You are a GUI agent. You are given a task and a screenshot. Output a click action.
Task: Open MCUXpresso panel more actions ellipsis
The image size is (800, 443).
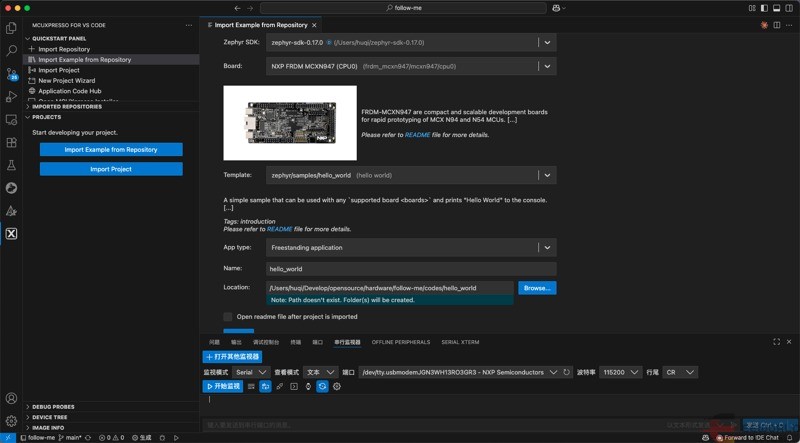click(x=189, y=25)
